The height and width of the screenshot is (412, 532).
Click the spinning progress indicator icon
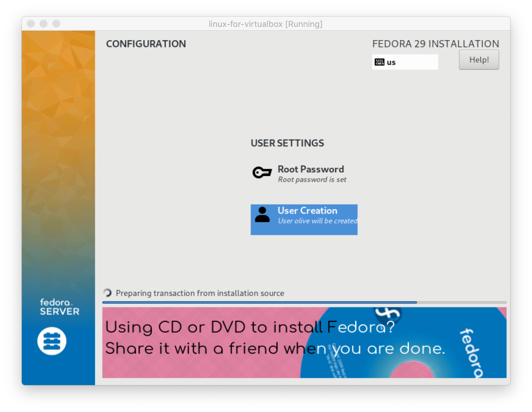pyautogui.click(x=108, y=293)
